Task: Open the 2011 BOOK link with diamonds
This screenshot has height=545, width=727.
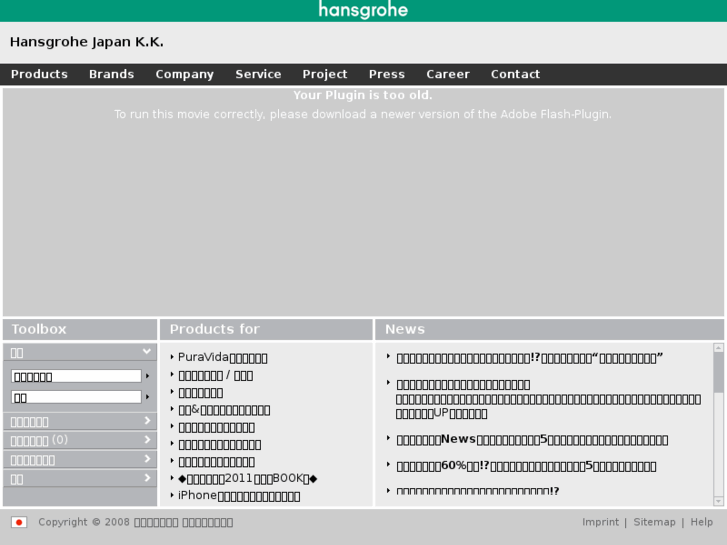Action: (x=248, y=478)
